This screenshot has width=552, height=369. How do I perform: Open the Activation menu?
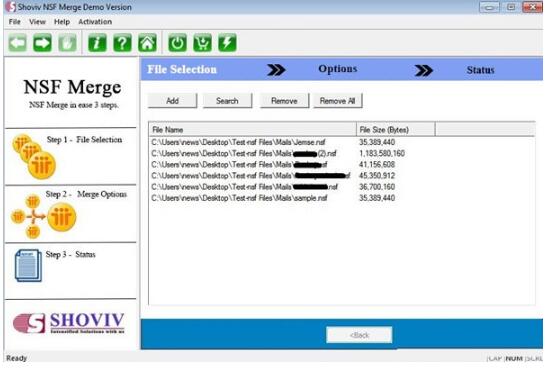pyautogui.click(x=95, y=22)
